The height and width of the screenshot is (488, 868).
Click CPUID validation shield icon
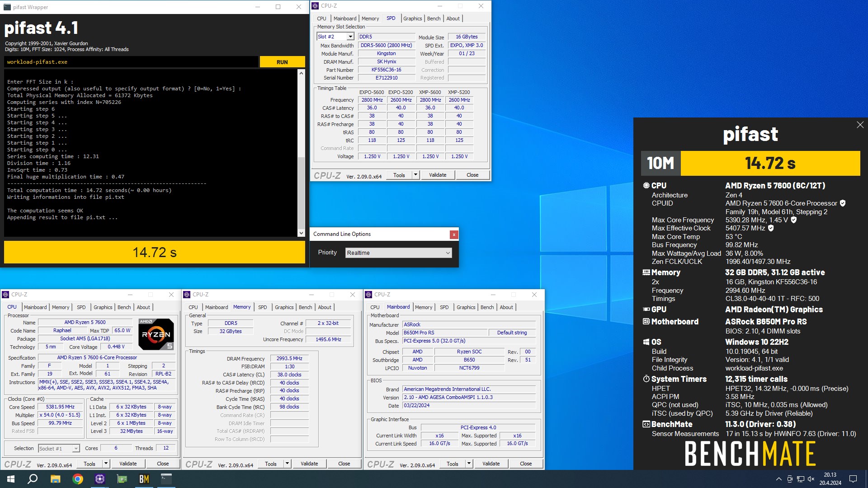click(843, 203)
